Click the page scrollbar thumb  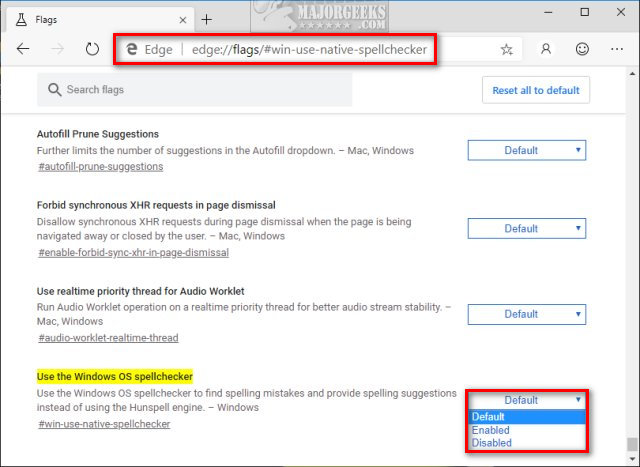(632, 444)
